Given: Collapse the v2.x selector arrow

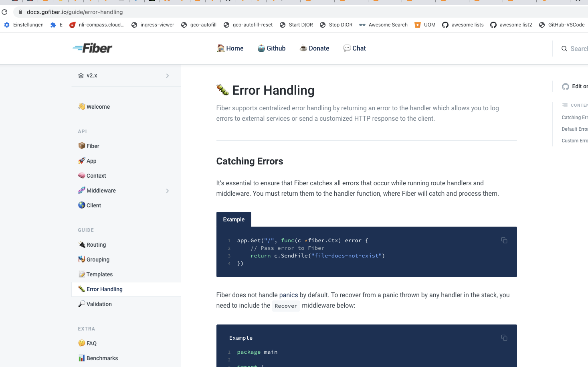Looking at the screenshot, I should pyautogui.click(x=168, y=75).
